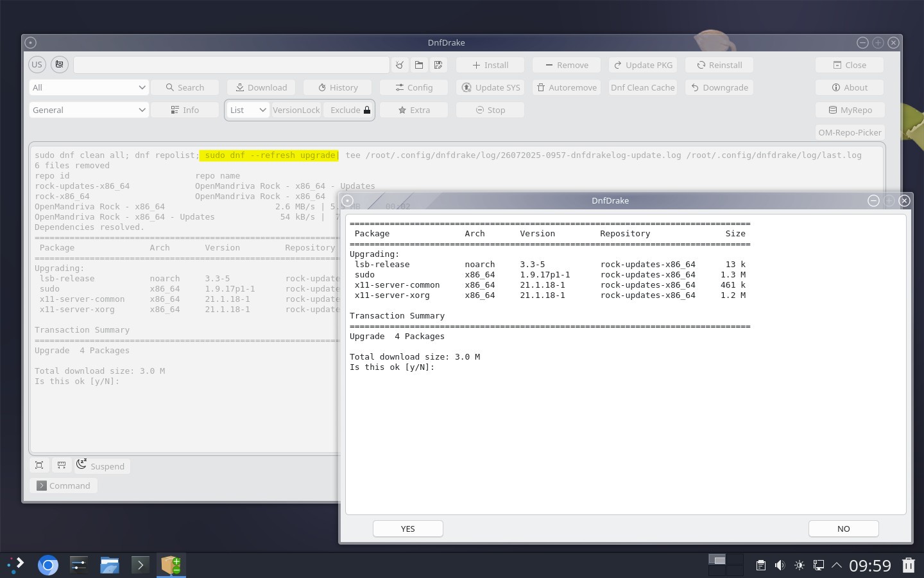Open the folder icon next to search field

point(419,65)
